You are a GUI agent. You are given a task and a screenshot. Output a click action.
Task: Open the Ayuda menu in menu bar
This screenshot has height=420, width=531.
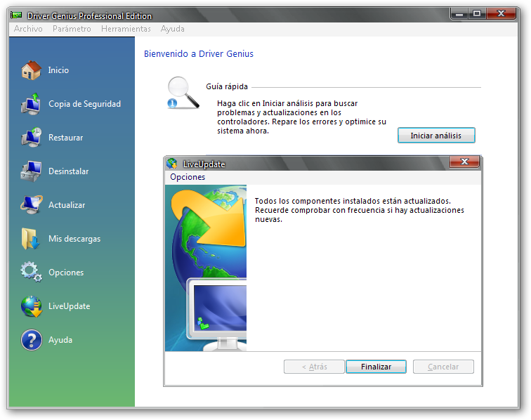point(173,29)
